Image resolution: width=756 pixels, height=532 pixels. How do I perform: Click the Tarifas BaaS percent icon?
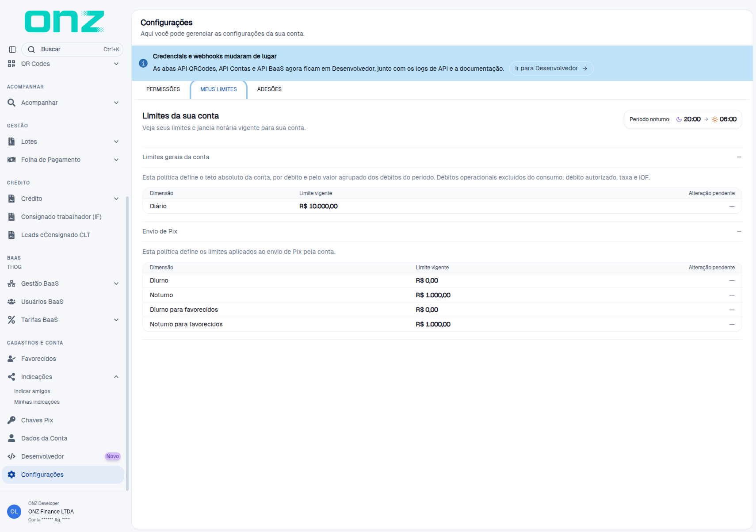point(11,320)
